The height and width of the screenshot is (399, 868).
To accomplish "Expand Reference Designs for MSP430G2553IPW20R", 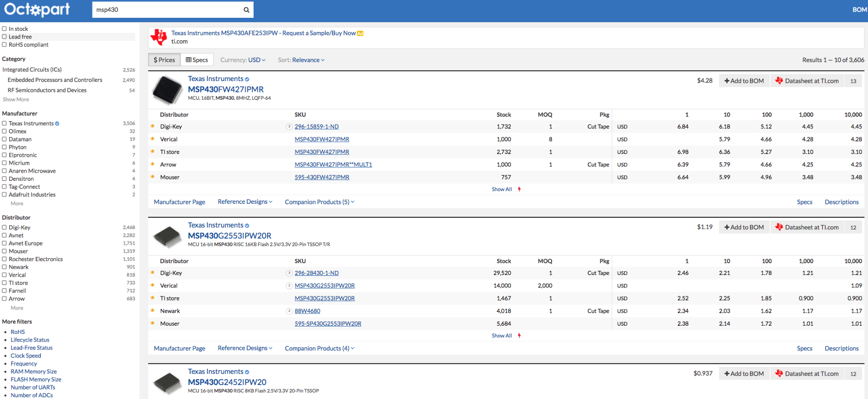I will pos(245,348).
